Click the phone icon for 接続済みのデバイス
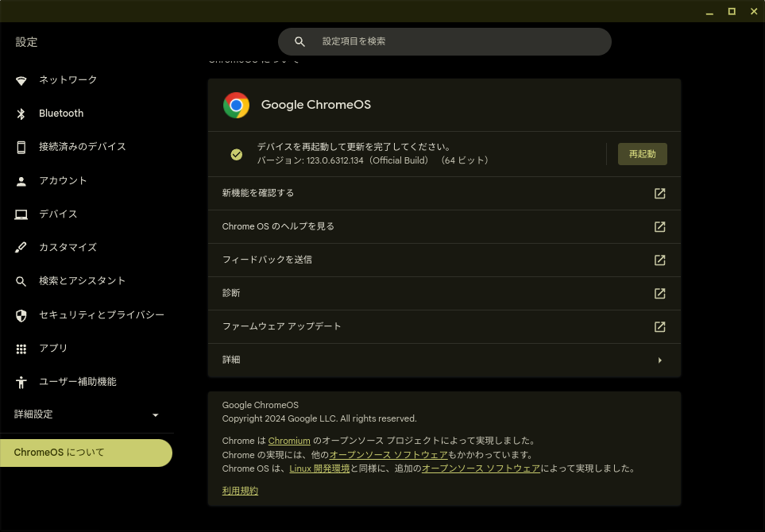 [21, 147]
